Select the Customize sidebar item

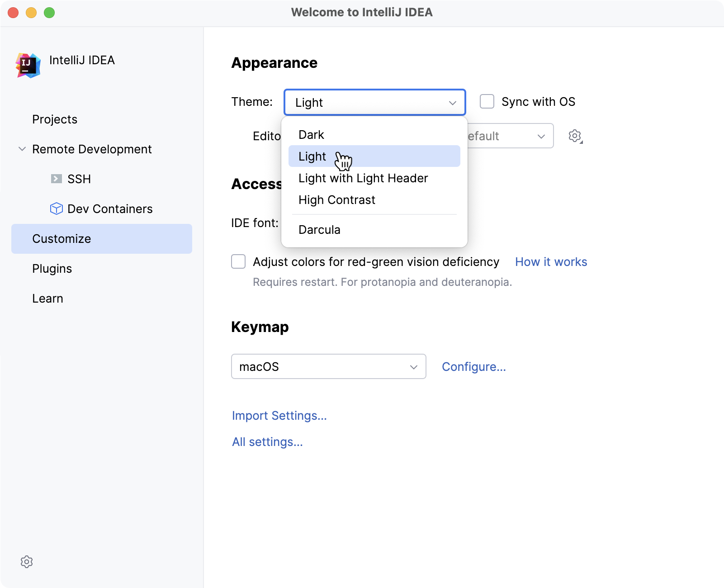(x=102, y=239)
